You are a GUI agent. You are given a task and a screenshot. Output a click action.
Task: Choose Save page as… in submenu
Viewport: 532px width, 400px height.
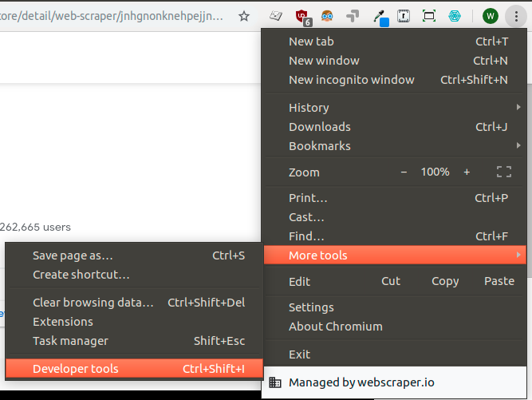(x=134, y=255)
